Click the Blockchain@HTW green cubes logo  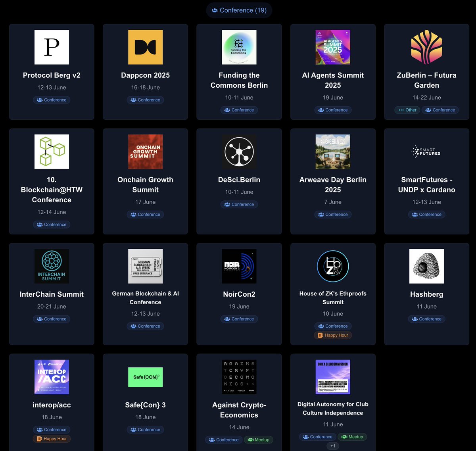[52, 152]
